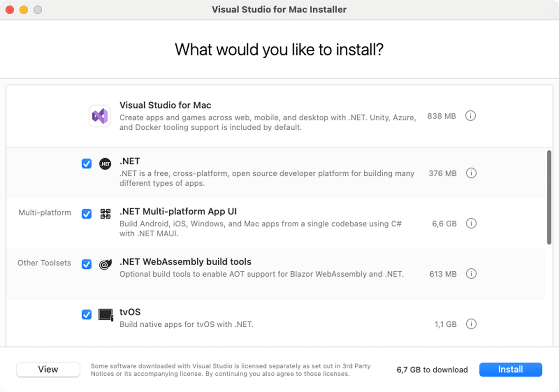Open info for .NET WebAssembly build tools

pyautogui.click(x=471, y=274)
